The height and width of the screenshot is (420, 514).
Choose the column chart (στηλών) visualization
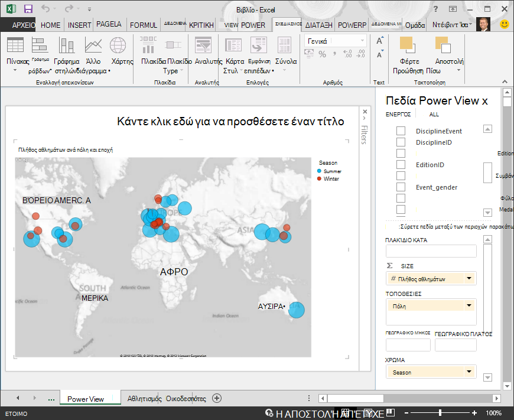tap(67, 45)
